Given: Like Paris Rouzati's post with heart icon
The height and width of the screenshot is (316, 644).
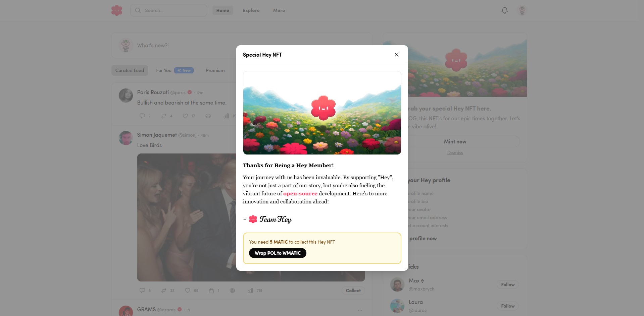Looking at the screenshot, I should 185,116.
